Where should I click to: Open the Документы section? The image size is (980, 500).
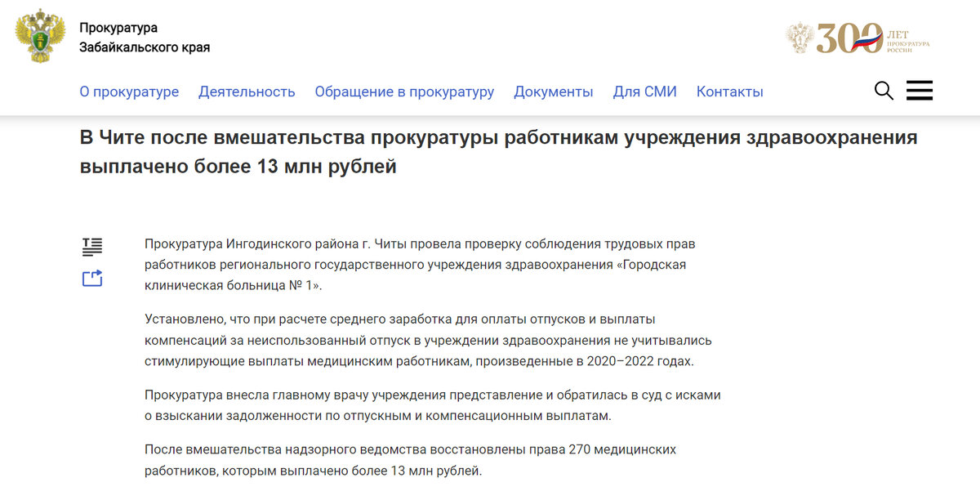[x=554, y=92]
